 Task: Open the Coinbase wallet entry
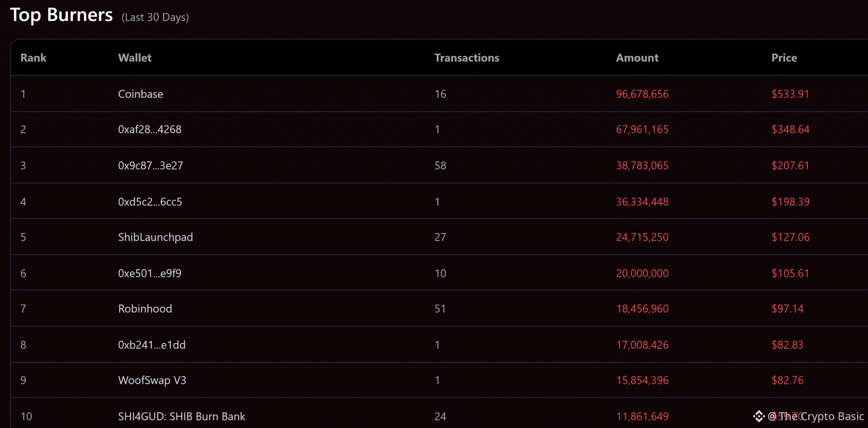(x=141, y=94)
